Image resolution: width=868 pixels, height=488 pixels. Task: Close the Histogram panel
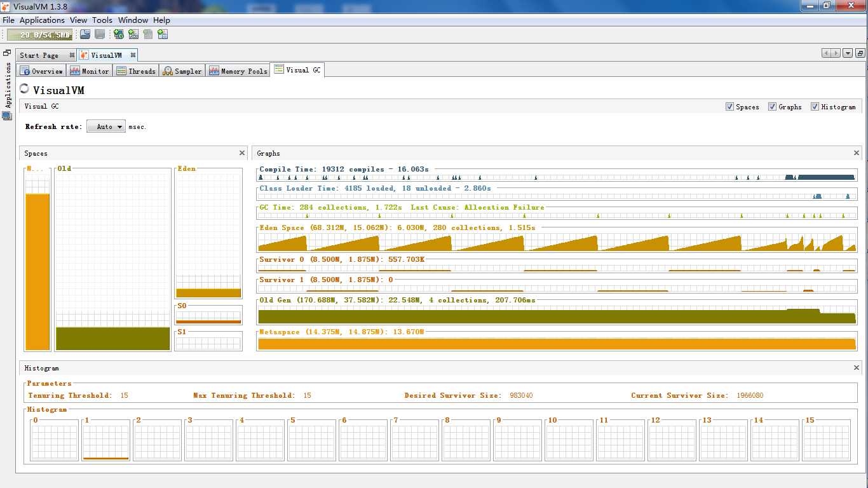(857, 368)
